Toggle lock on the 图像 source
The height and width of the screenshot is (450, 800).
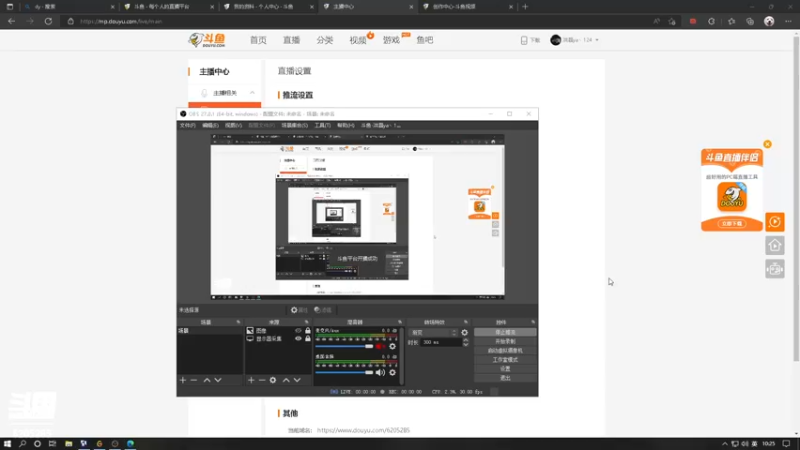coord(308,331)
